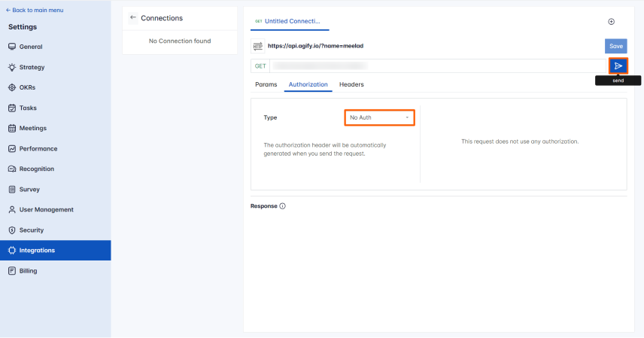
Task: Select Integrations in the sidebar
Action: point(56,250)
